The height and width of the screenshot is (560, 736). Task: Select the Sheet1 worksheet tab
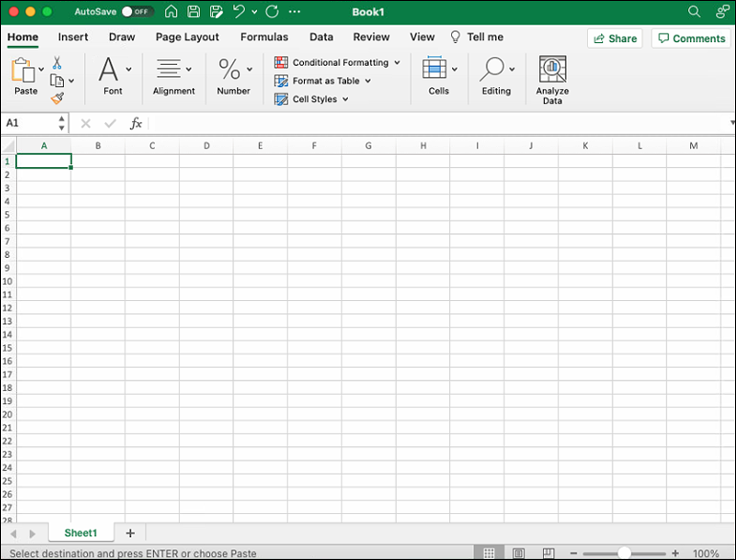click(80, 533)
